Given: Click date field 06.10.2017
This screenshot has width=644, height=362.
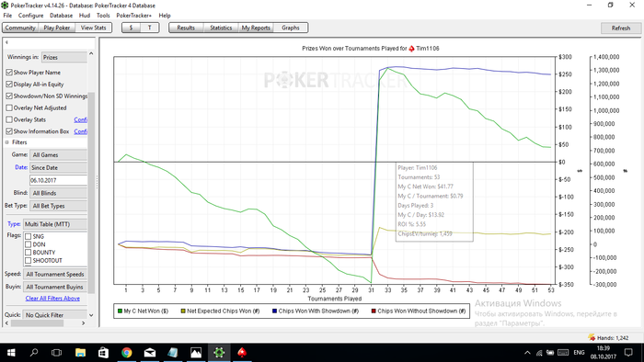Looking at the screenshot, I should pyautogui.click(x=58, y=180).
